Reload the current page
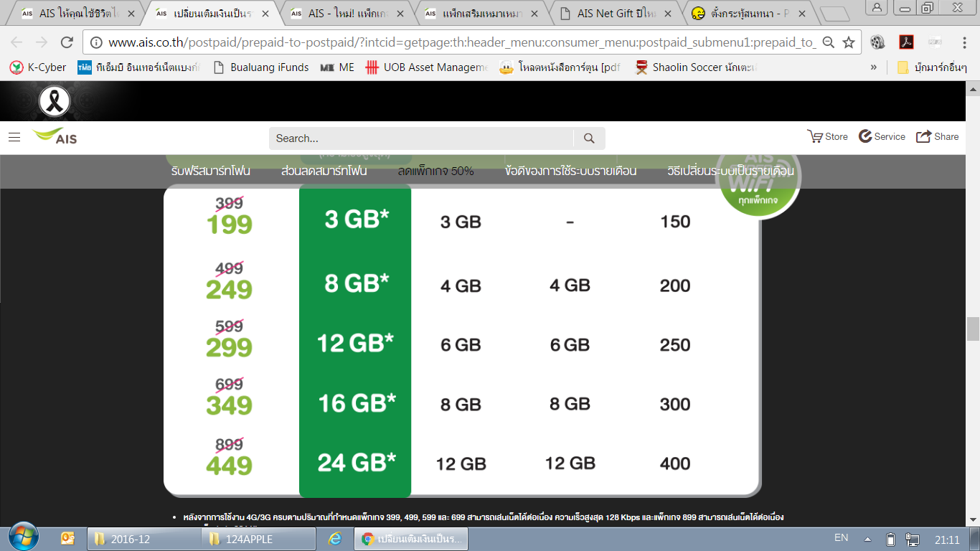 (x=67, y=42)
